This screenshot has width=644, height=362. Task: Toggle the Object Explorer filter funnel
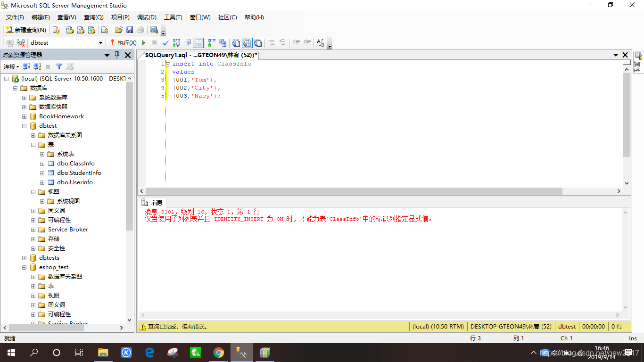[59, 67]
